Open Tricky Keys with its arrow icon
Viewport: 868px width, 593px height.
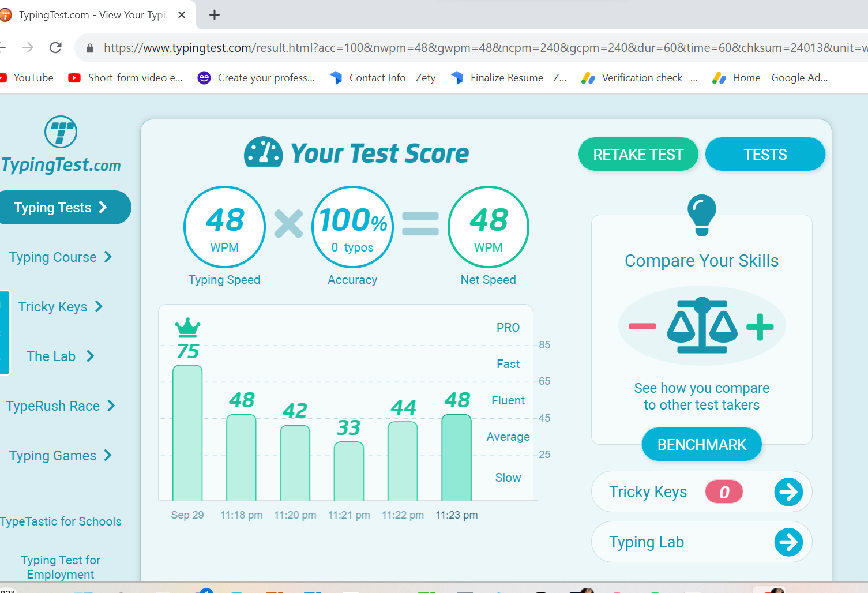(x=788, y=492)
